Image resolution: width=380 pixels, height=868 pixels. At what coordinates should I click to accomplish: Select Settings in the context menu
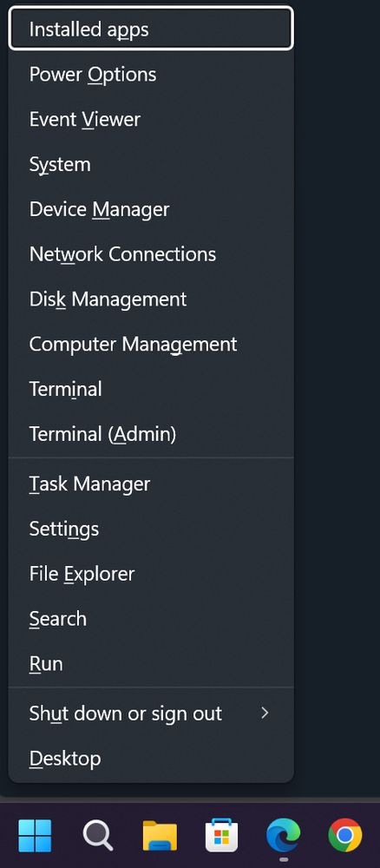(151, 529)
